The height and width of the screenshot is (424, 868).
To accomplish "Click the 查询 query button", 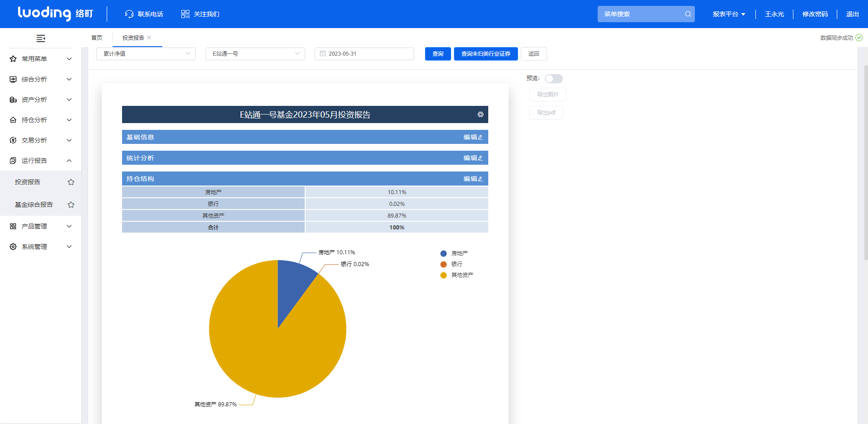I will click(x=438, y=54).
